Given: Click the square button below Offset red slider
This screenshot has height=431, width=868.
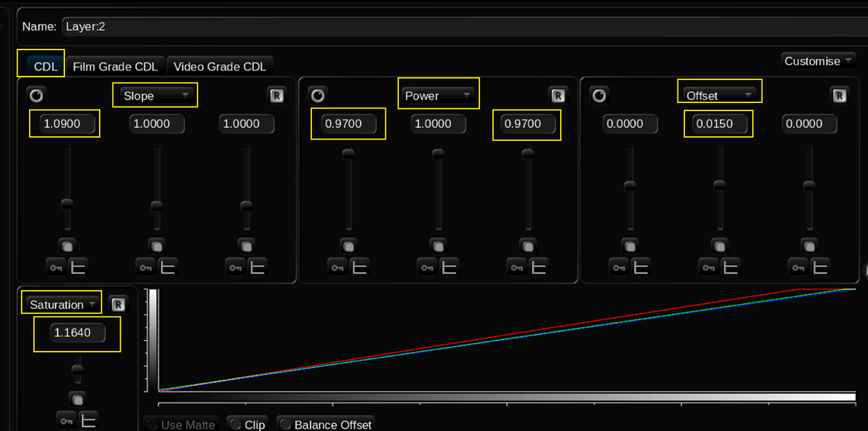Looking at the screenshot, I should (630, 245).
